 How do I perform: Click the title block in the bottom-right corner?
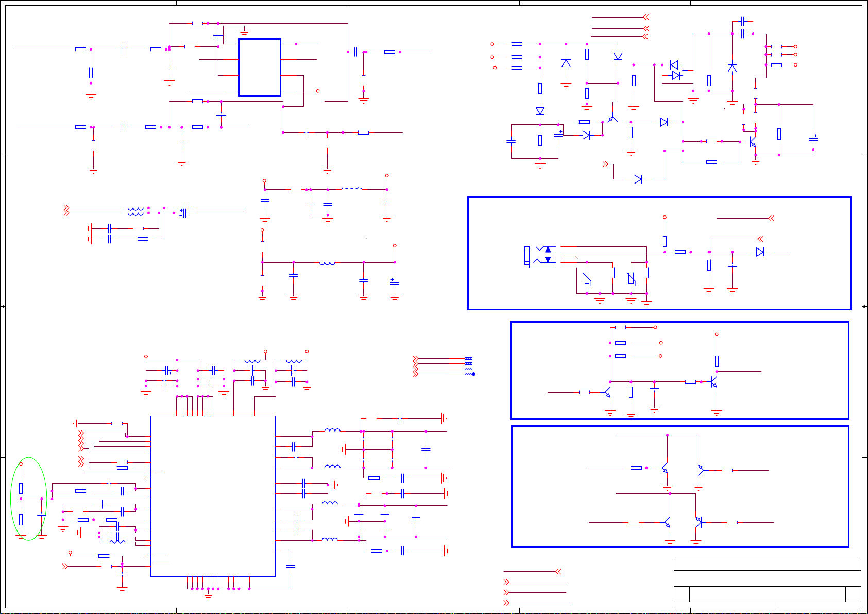[x=767, y=584]
